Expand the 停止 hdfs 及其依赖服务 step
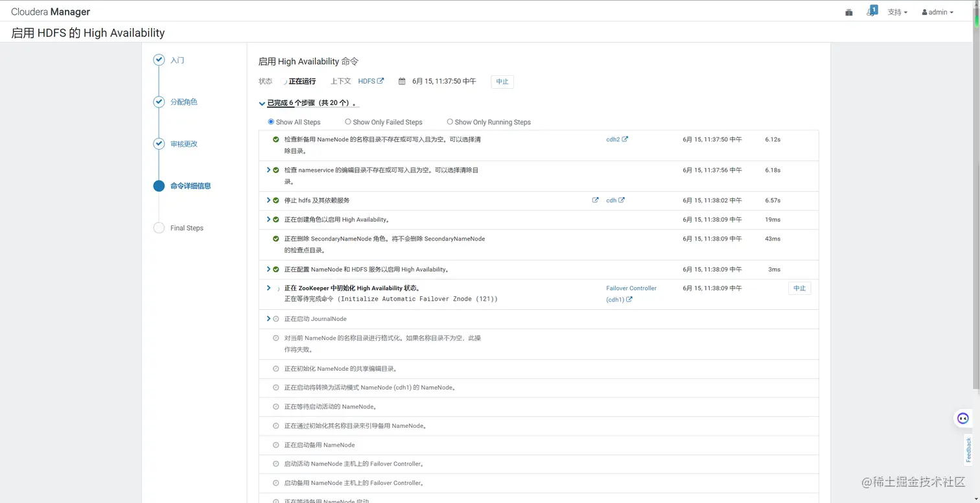This screenshot has width=980, height=503. 268,200
